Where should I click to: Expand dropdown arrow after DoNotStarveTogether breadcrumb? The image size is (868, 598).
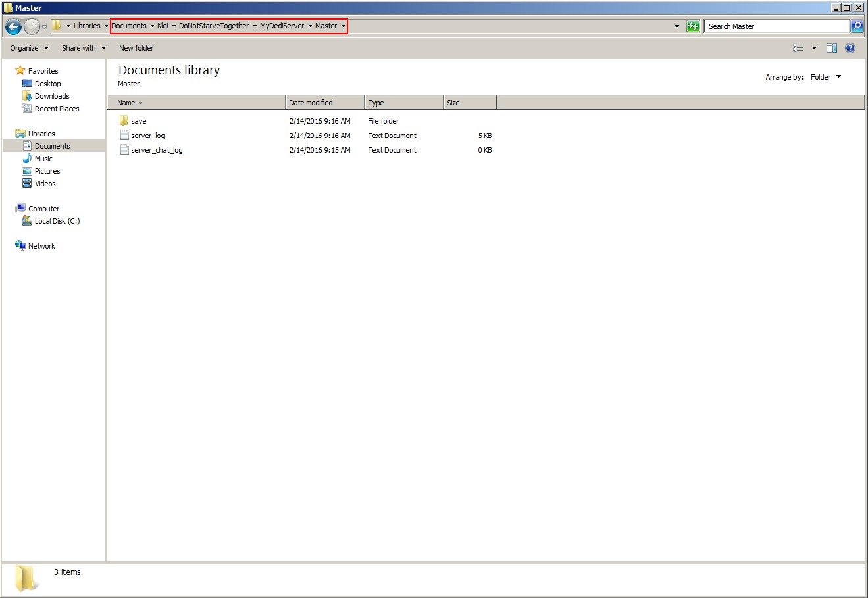pos(255,26)
